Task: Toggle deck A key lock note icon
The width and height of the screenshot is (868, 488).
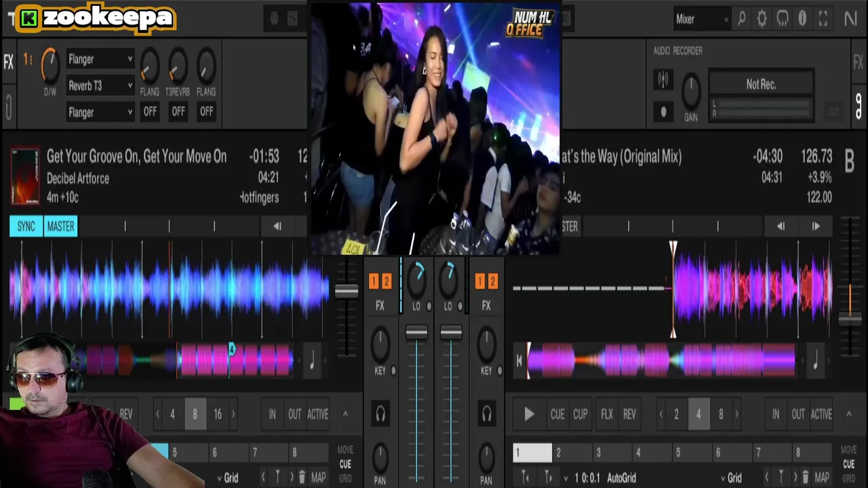Action: [x=312, y=361]
